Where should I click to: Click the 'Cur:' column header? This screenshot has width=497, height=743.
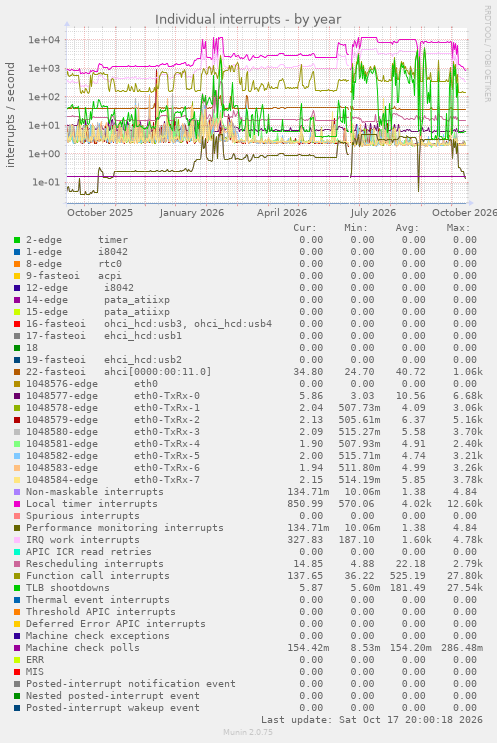pyautogui.click(x=305, y=228)
